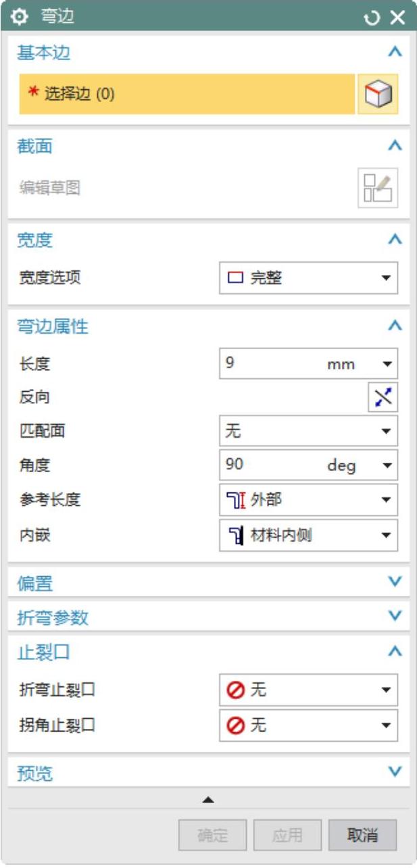This screenshot has height=868, width=417.
Task: Click the 选择边 (0) selection field
Action: click(187, 94)
